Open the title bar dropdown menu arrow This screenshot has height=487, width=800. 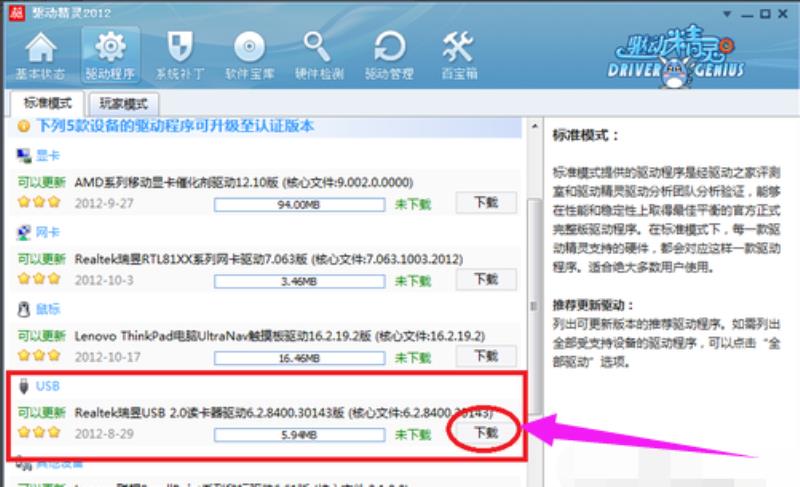[x=727, y=14]
